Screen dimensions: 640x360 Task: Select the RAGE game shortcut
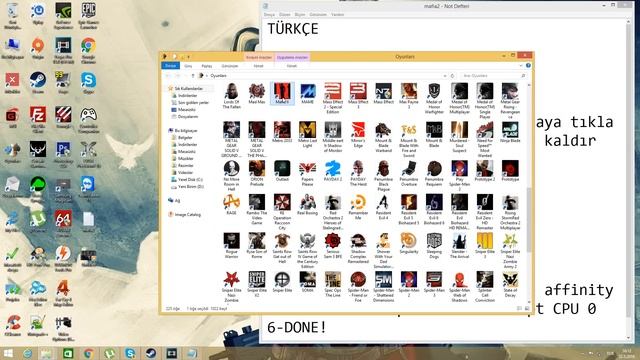click(231, 204)
